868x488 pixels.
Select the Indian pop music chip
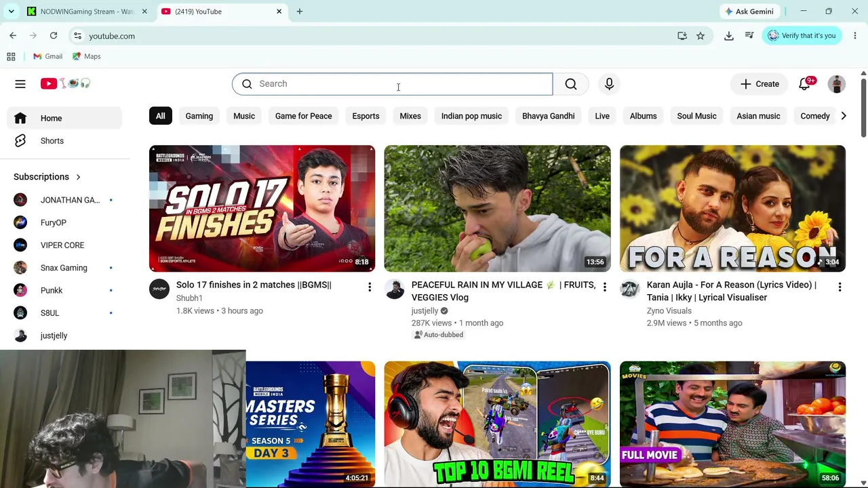pos(471,116)
